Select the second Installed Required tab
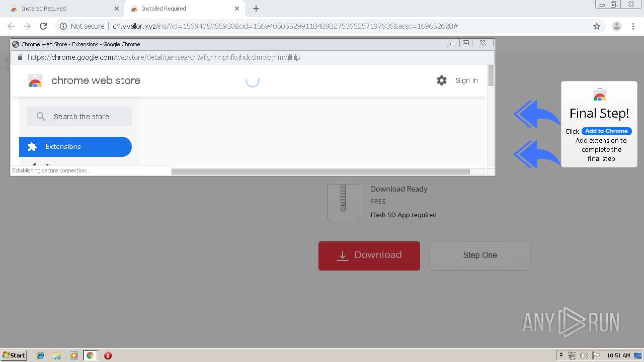This screenshot has height=362, width=644. point(184,9)
